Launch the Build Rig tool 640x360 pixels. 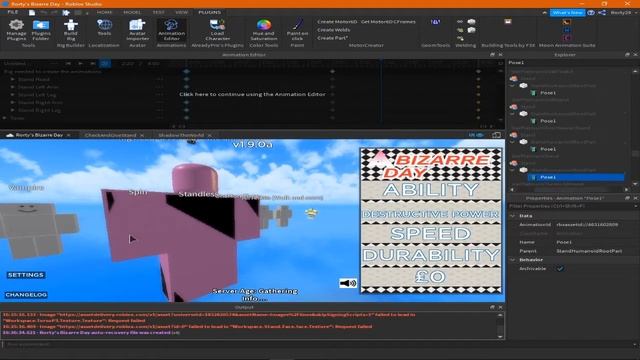pos(71,30)
